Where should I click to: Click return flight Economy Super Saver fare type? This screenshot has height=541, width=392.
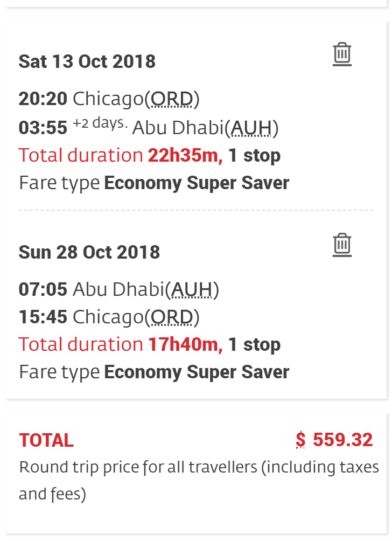[197, 372]
